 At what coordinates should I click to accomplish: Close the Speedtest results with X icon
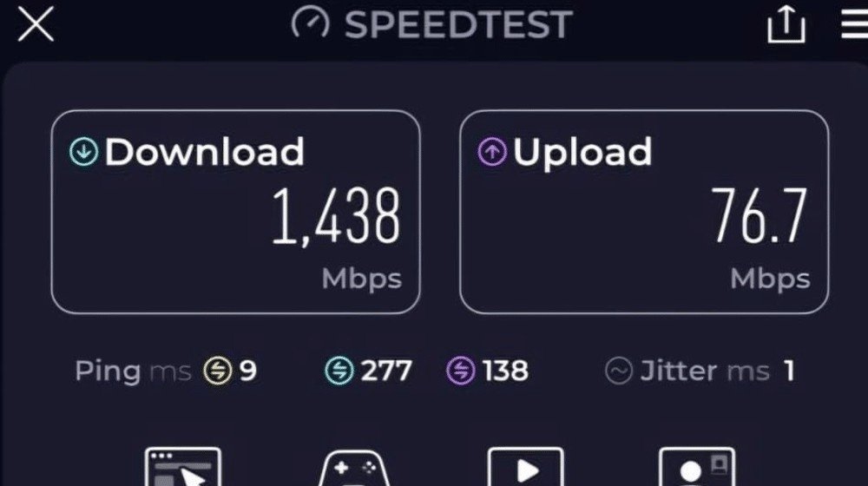point(36,23)
